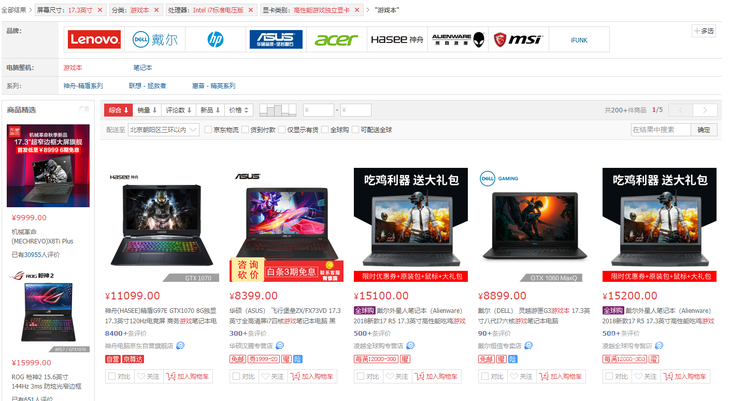Viewport: 730px width, 401px height.
Task: Filter by MSI brand logo
Action: [519, 40]
